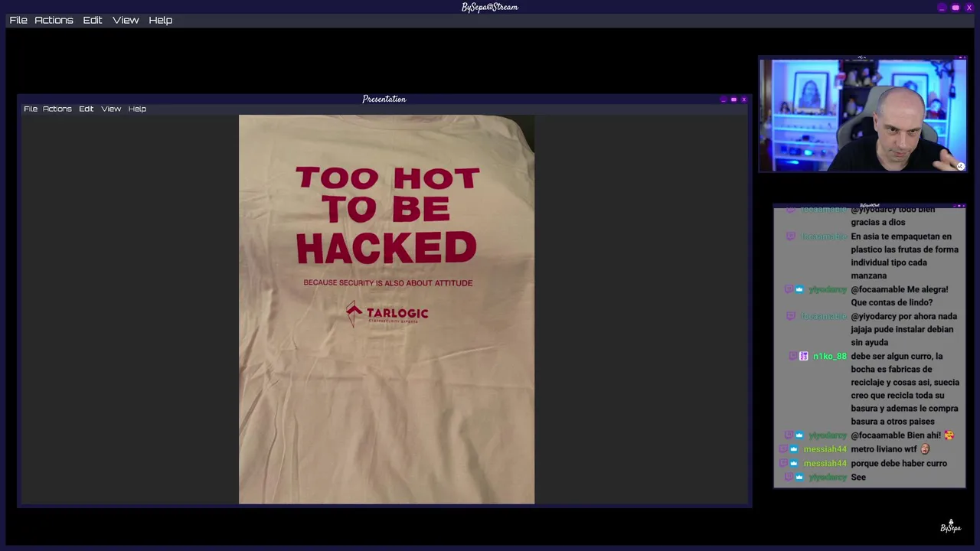Maximize the BySepa@Stream main window

coord(955,8)
